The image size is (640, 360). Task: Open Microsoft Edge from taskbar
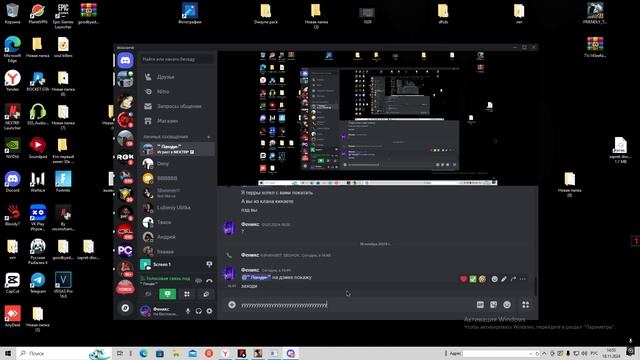click(143, 353)
